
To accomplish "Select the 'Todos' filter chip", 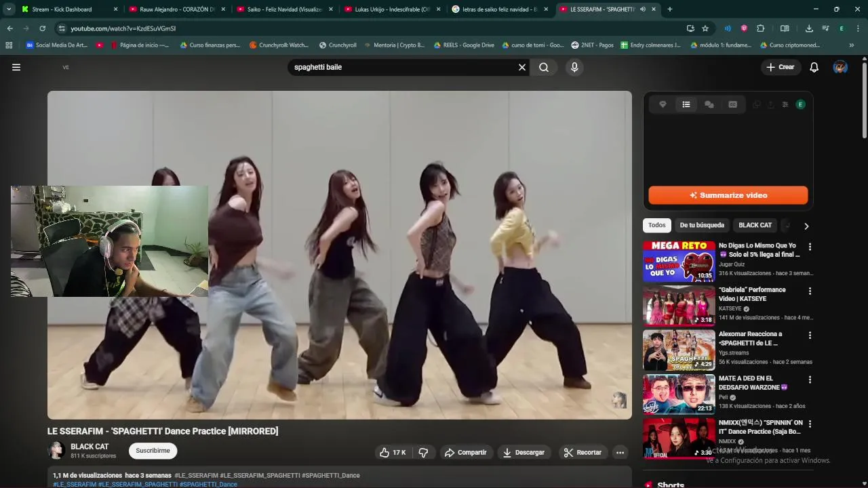I will click(656, 225).
